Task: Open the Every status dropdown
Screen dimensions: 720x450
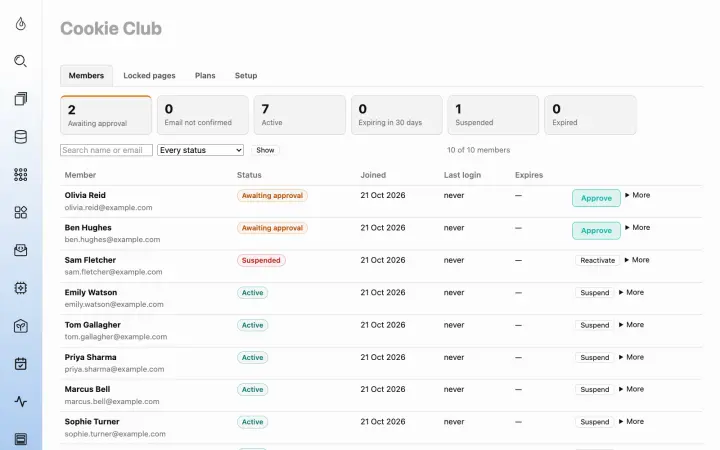Action: coord(200,150)
